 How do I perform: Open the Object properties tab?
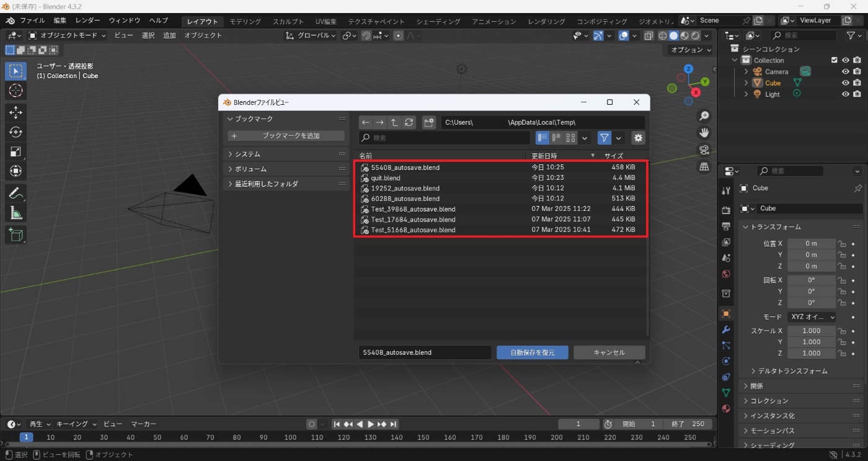pyautogui.click(x=726, y=313)
